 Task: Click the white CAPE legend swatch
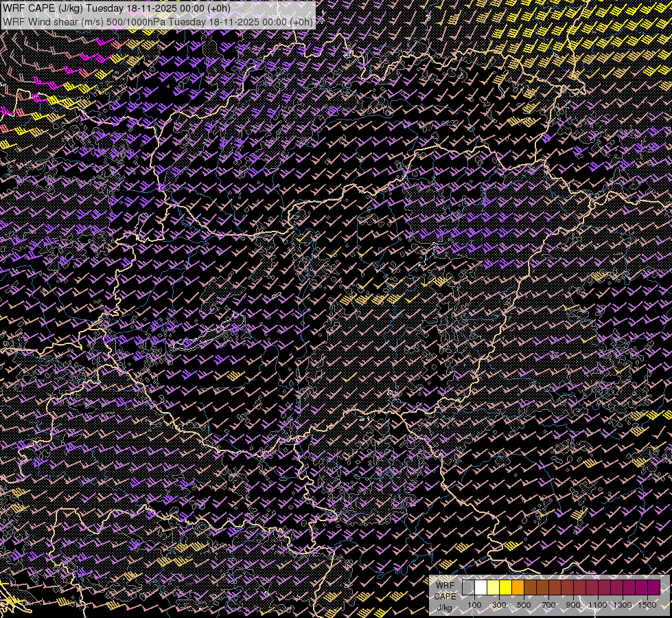[480, 588]
